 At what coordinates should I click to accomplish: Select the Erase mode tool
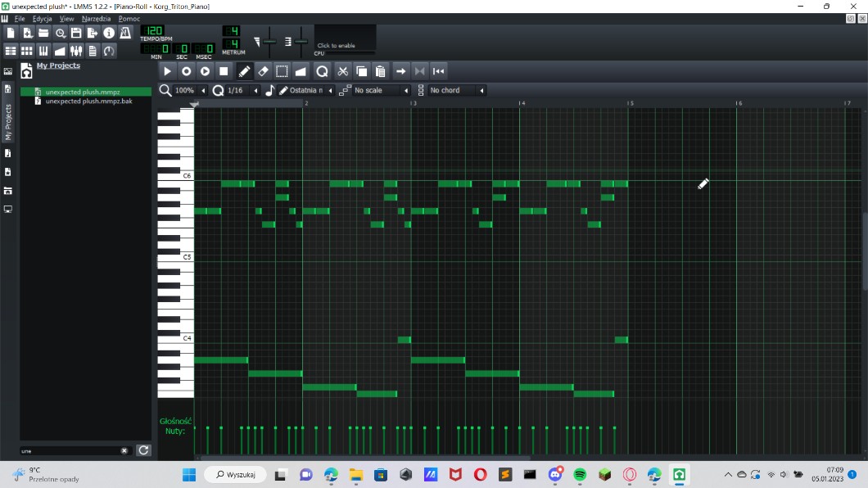tap(263, 71)
